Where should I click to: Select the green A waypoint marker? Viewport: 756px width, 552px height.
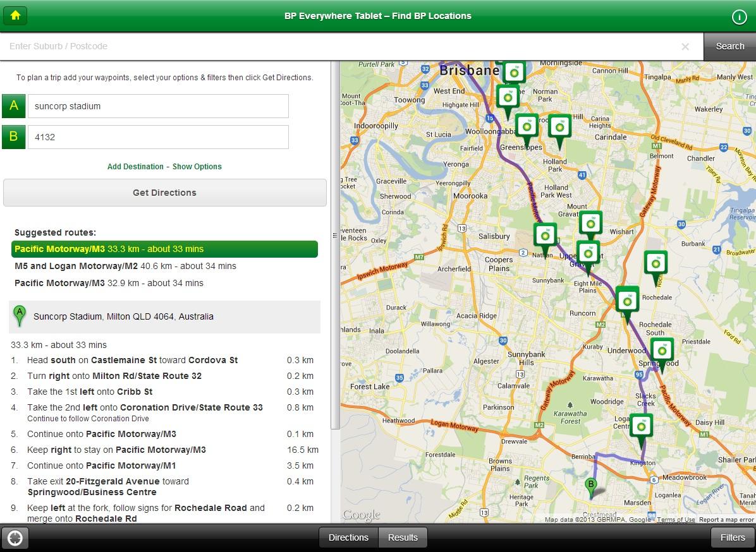13,106
